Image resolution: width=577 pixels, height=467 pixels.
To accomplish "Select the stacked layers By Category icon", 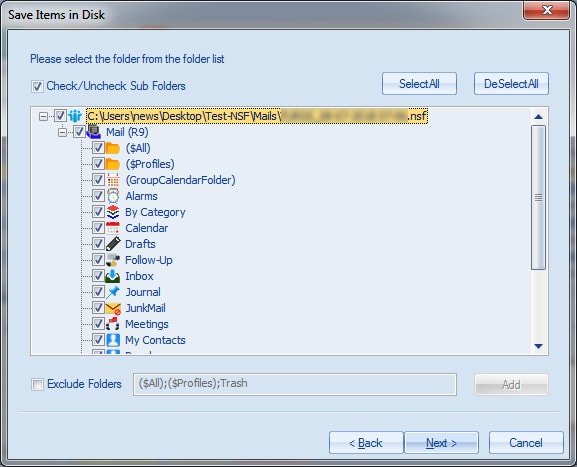I will pyautogui.click(x=113, y=212).
